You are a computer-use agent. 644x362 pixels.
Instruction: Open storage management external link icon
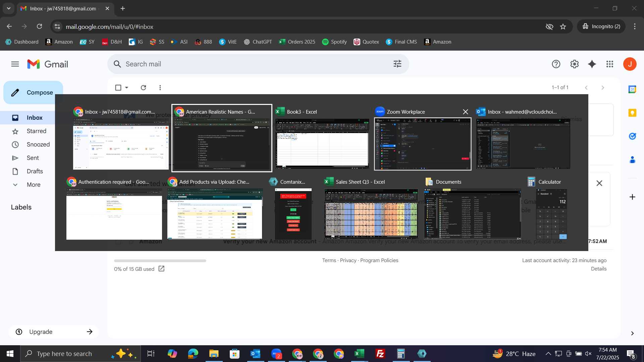coord(161,268)
